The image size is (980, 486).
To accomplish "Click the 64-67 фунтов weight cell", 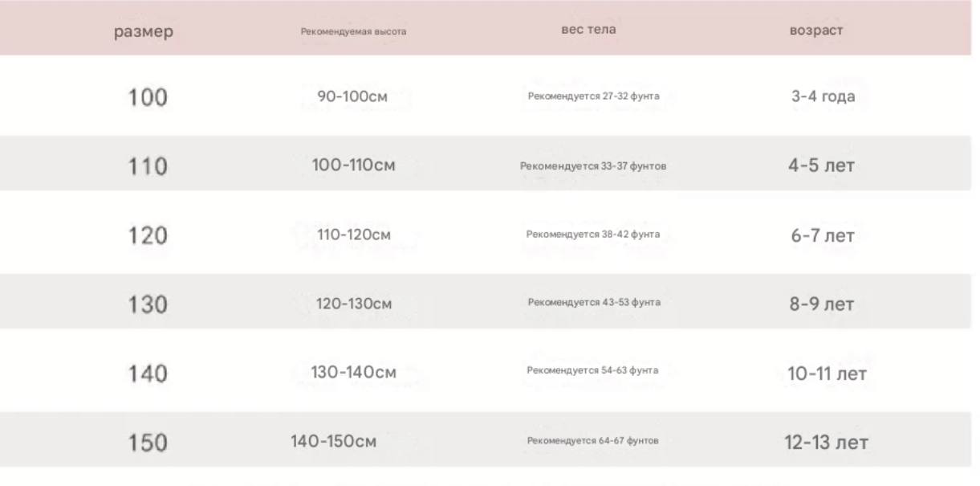I will (593, 441).
